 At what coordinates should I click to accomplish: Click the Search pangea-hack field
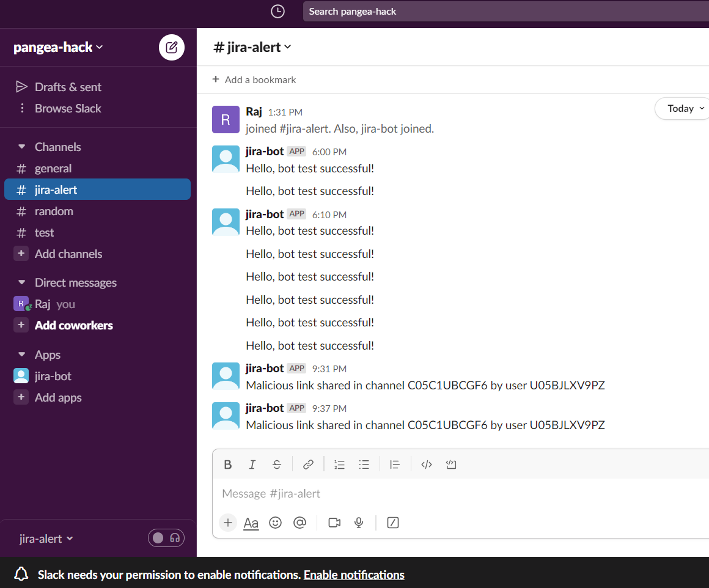click(x=505, y=11)
